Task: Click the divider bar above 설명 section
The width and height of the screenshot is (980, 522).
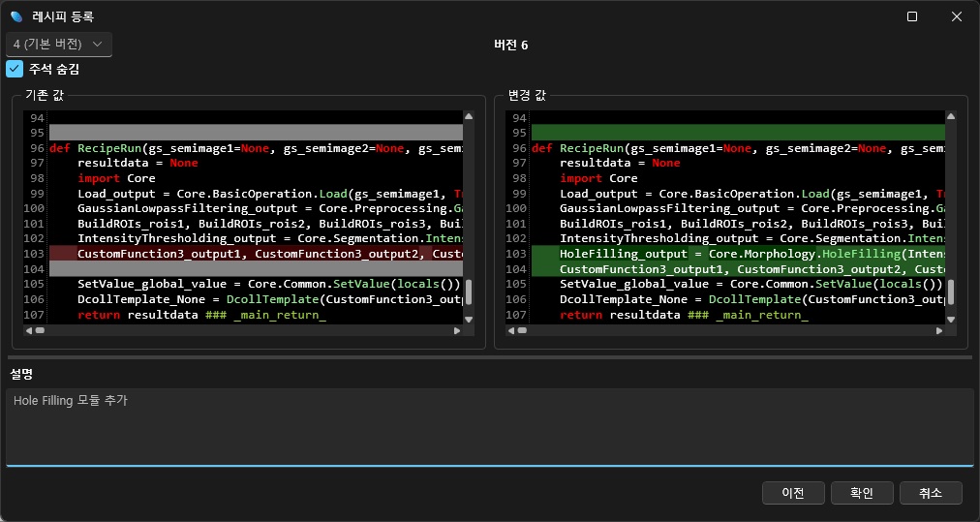Action: [x=489, y=357]
